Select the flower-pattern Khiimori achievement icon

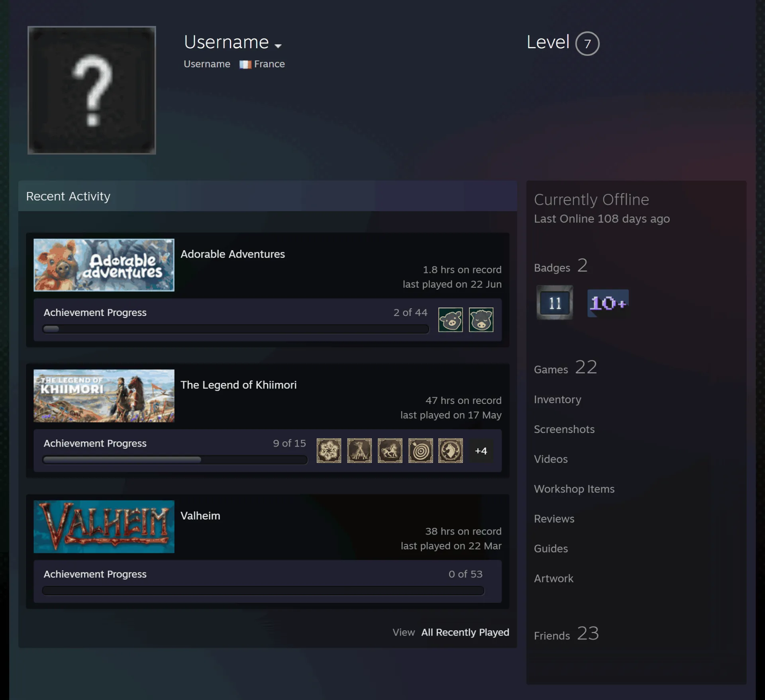coord(329,451)
